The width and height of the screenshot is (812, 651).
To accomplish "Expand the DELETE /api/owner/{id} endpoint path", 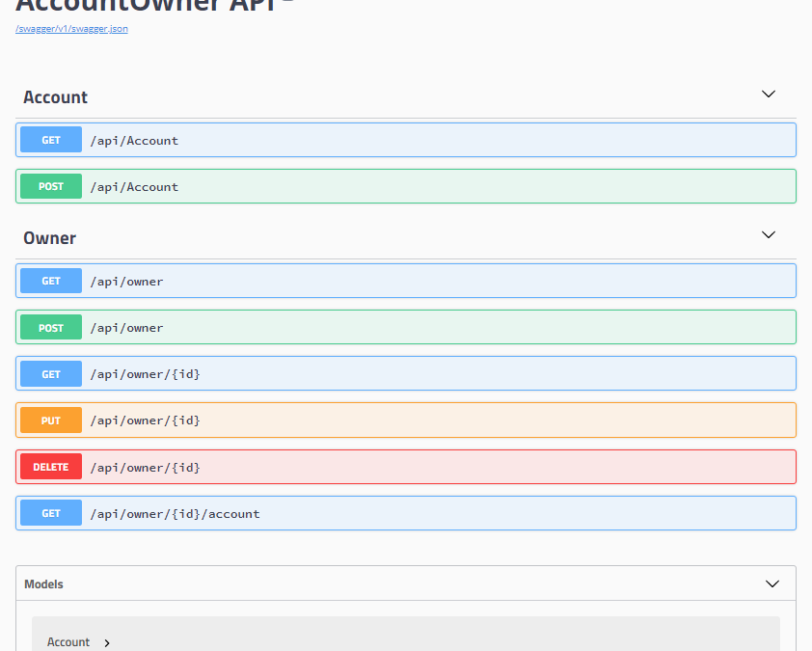I will (146, 468).
